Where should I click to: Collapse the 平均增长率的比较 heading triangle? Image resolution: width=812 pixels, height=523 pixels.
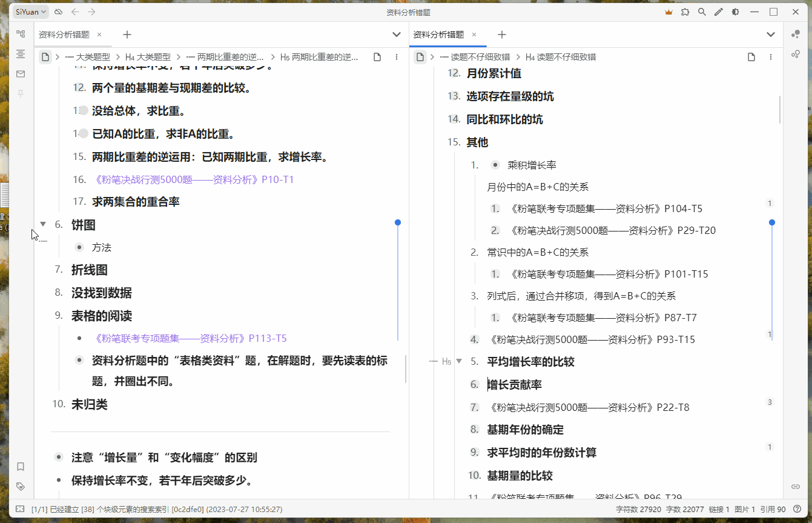coord(459,361)
